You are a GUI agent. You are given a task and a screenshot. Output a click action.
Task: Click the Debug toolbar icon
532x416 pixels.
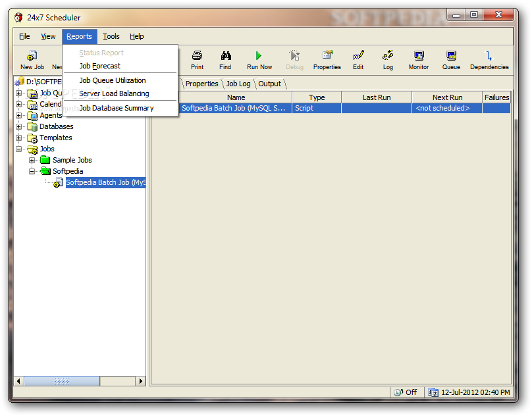tap(294, 55)
